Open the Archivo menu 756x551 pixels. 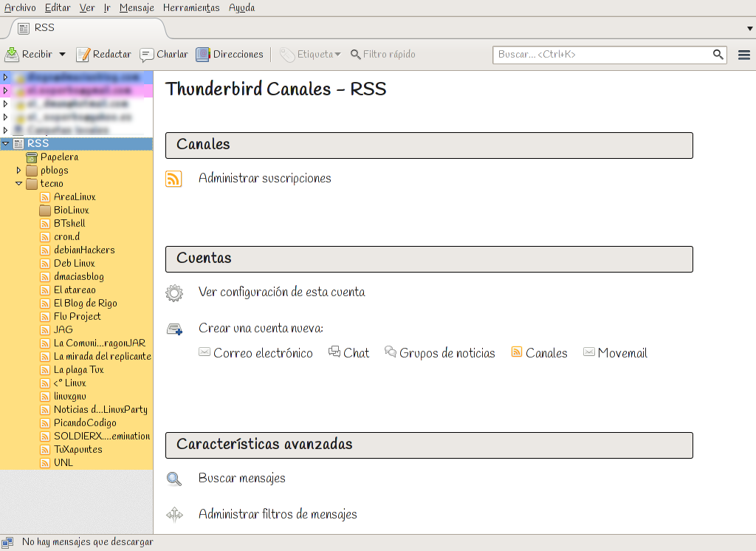[20, 7]
